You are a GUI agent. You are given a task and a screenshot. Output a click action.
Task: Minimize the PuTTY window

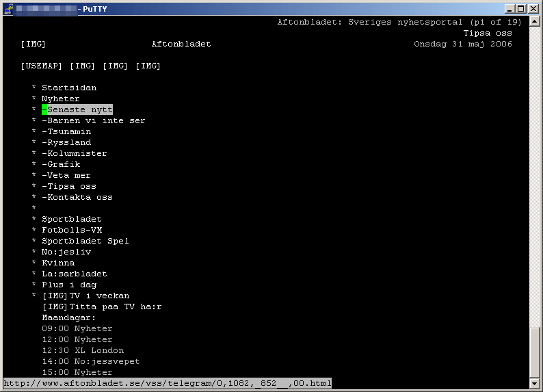click(x=509, y=9)
